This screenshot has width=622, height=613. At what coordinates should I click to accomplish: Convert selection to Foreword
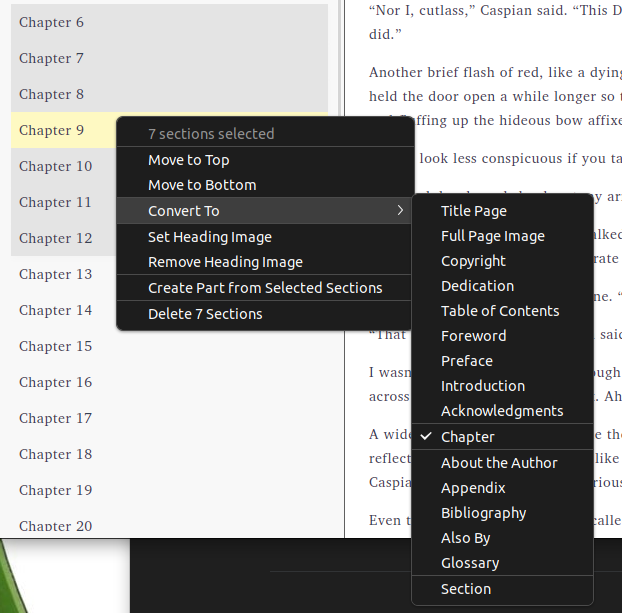pos(503,336)
